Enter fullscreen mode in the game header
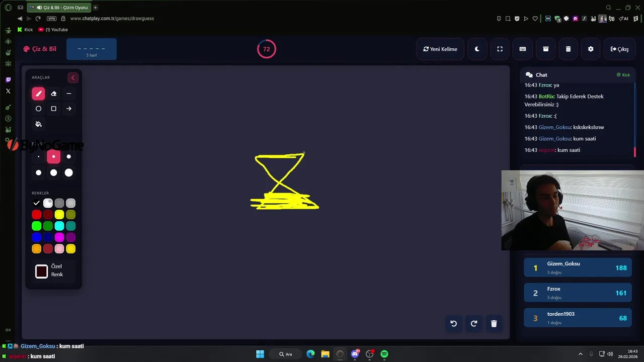The height and width of the screenshot is (362, 644). pyautogui.click(x=500, y=49)
